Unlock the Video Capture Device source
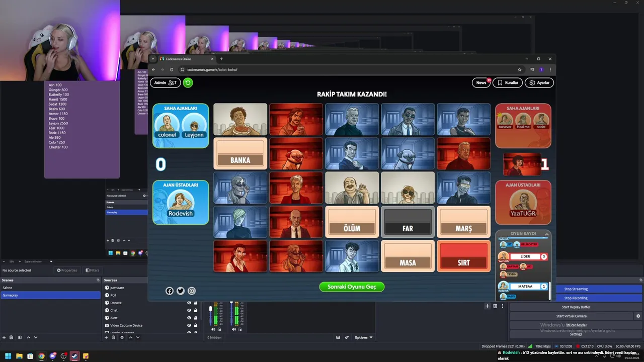The image size is (644, 362). point(196,325)
